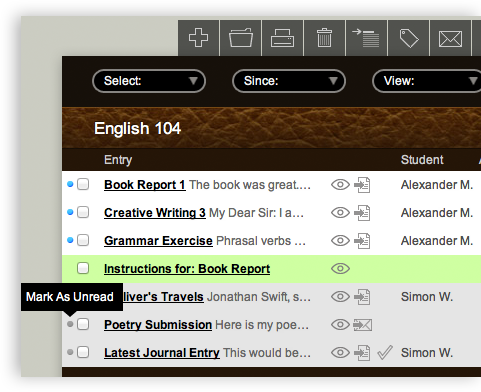The image size is (481, 392).
Task: Toggle the eye icon for Book Report 1
Action: coord(340,184)
